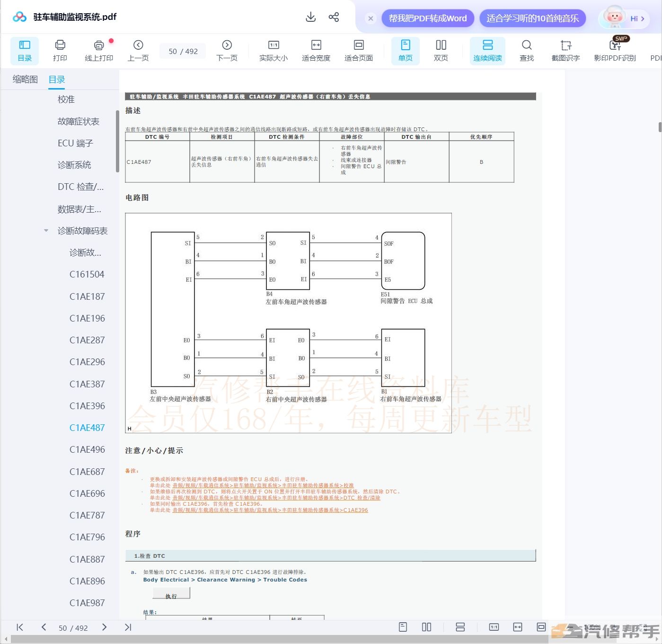Close the suggestion bar with X

point(371,18)
